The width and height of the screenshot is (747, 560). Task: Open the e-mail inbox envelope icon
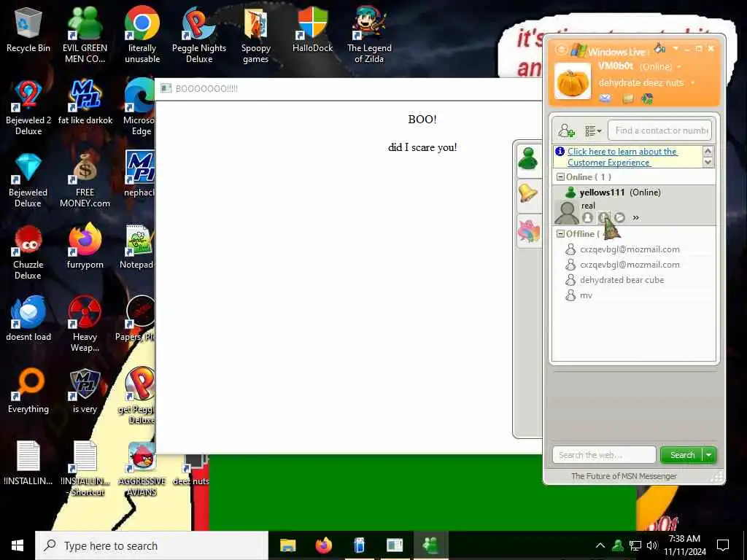(x=605, y=98)
